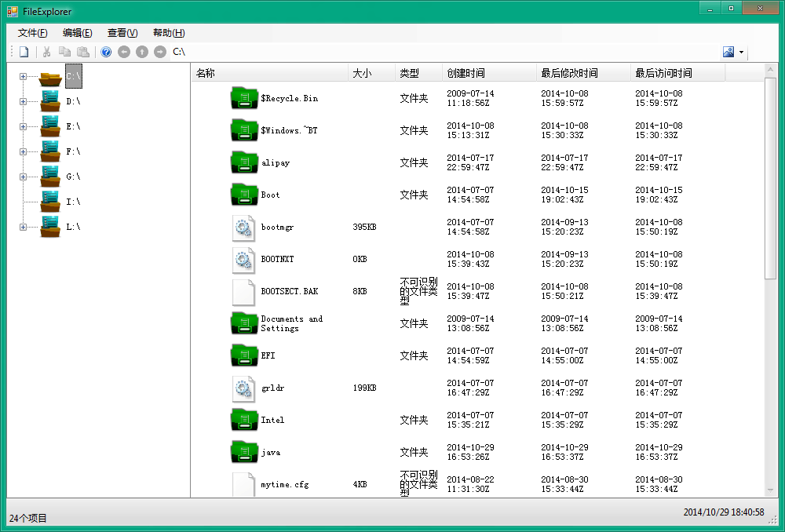Click the BOOTSECT.BAK file name
785x532 pixels.
coord(290,291)
